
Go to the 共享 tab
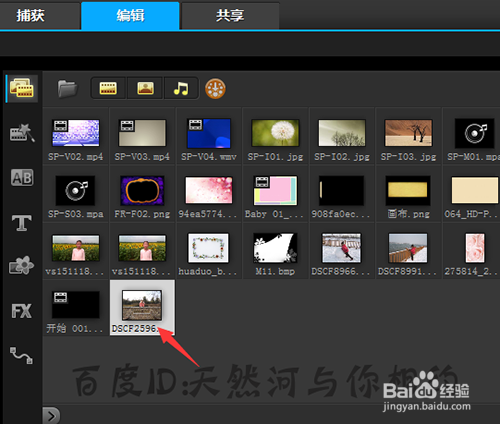pyautogui.click(x=230, y=15)
